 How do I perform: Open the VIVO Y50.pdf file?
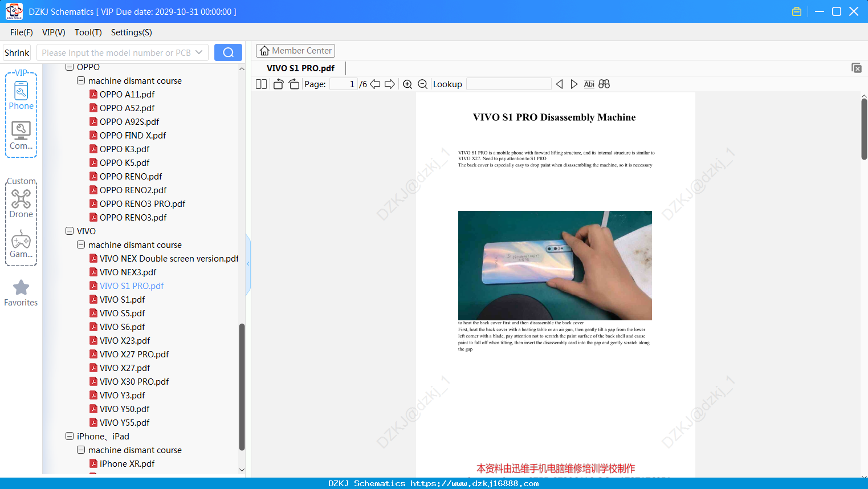coord(125,409)
